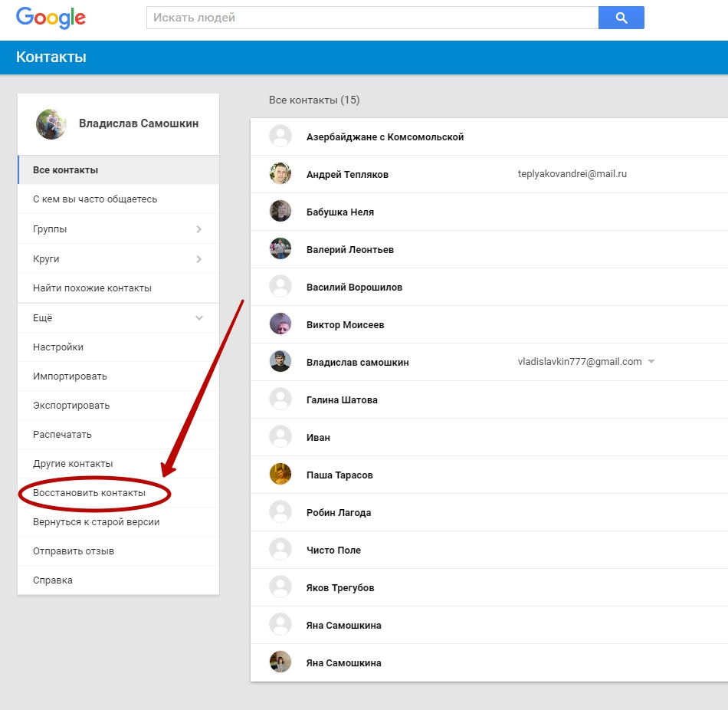Select Все контакты in sidebar

click(118, 170)
